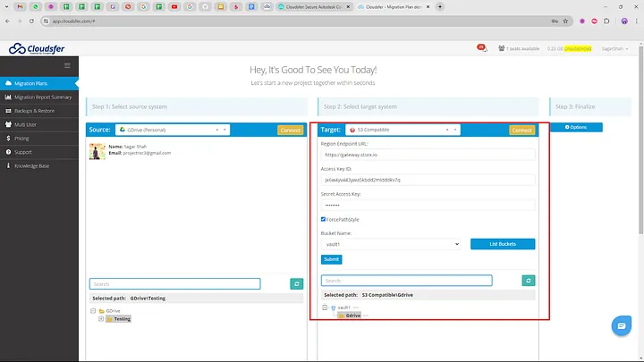Open Knowledge Base in the sidebar
This screenshot has height=362, width=644.
pyautogui.click(x=39, y=166)
